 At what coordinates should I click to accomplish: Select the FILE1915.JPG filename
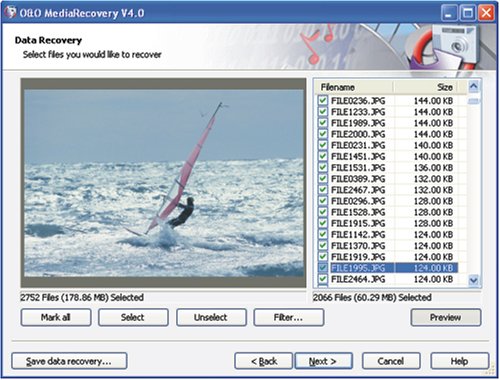[358, 223]
